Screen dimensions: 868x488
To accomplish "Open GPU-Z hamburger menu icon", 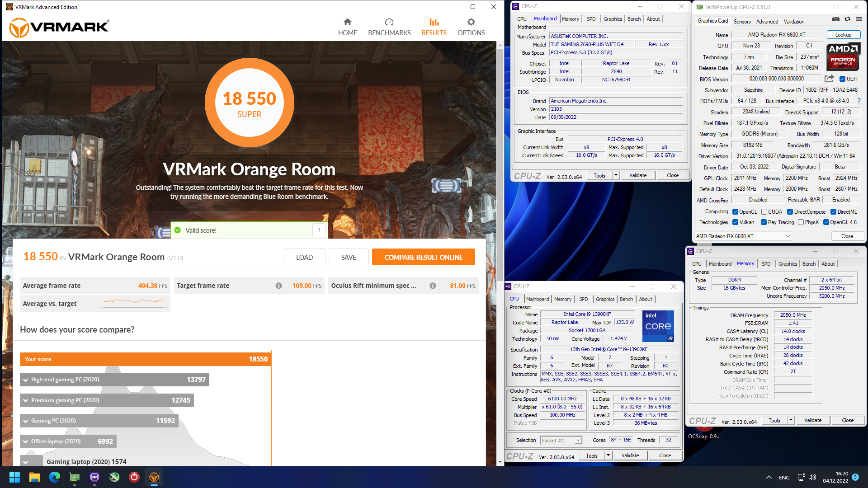I will tap(859, 19).
